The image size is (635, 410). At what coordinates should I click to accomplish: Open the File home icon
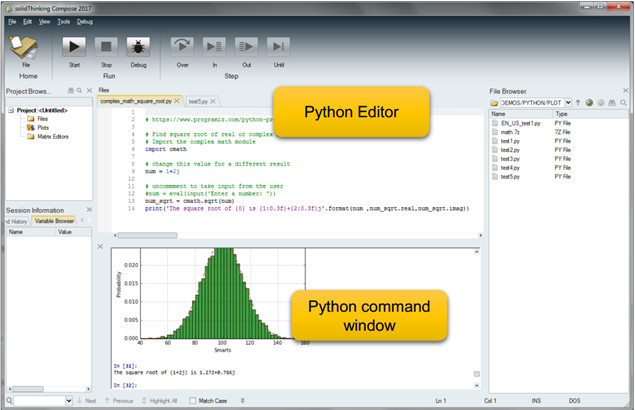point(25,46)
